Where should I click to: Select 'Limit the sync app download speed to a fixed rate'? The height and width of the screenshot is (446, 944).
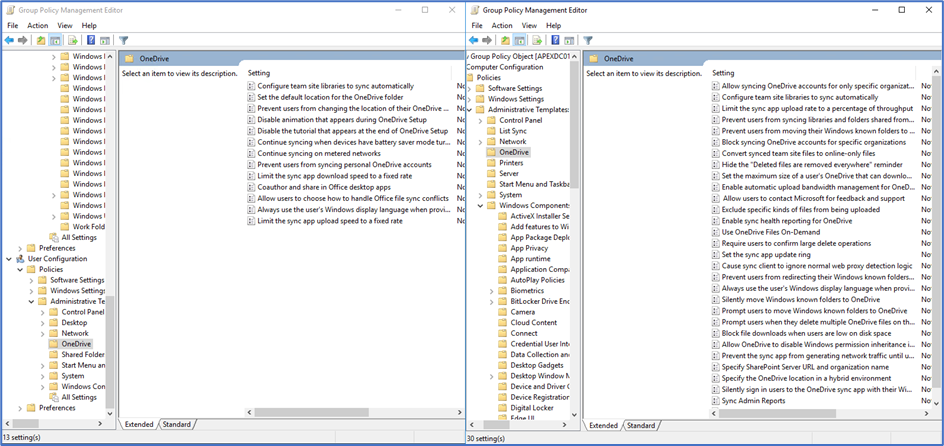point(335,175)
